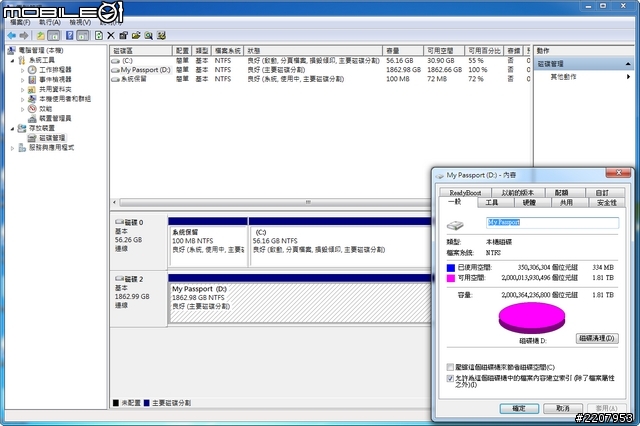Open the 其他動作 submenu arrow
Viewport: 640px width, 426px height.
coord(629,77)
